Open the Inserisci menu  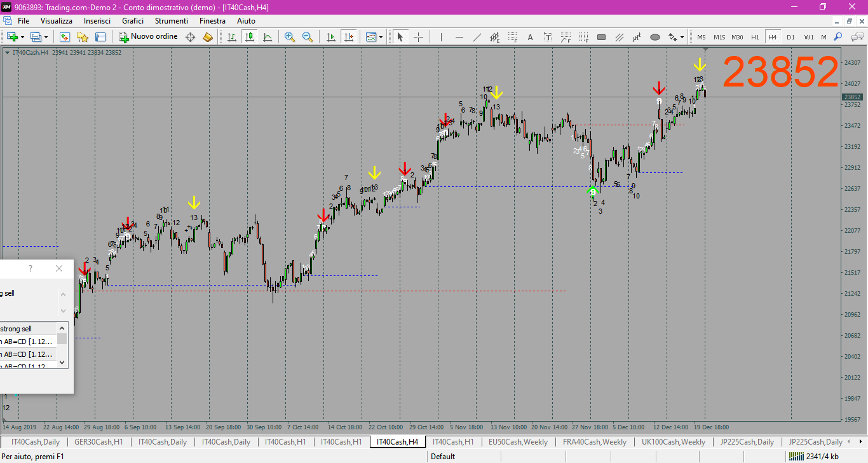(x=97, y=21)
